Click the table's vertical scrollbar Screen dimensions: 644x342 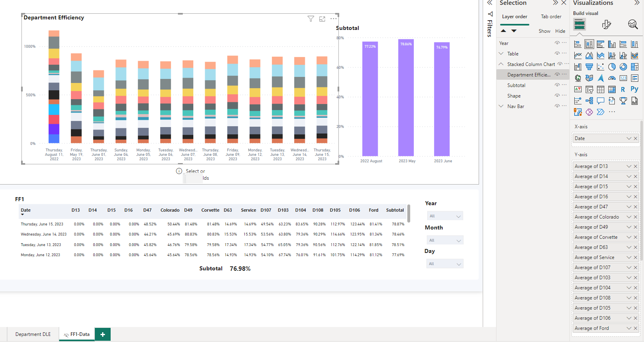409,213
